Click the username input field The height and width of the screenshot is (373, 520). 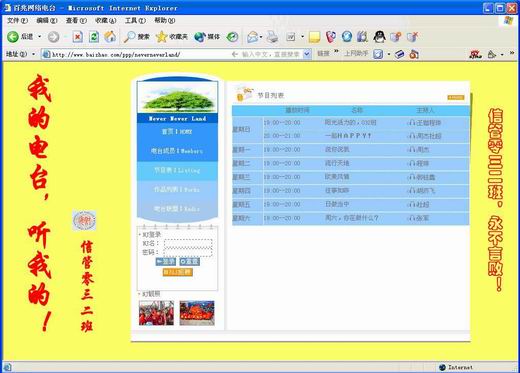tap(188, 243)
